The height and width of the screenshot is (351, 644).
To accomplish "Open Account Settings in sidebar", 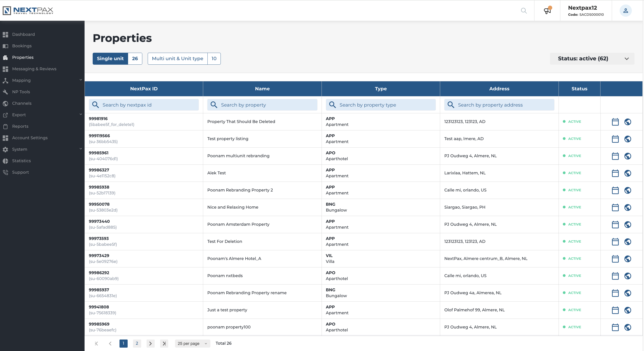I will point(30,138).
